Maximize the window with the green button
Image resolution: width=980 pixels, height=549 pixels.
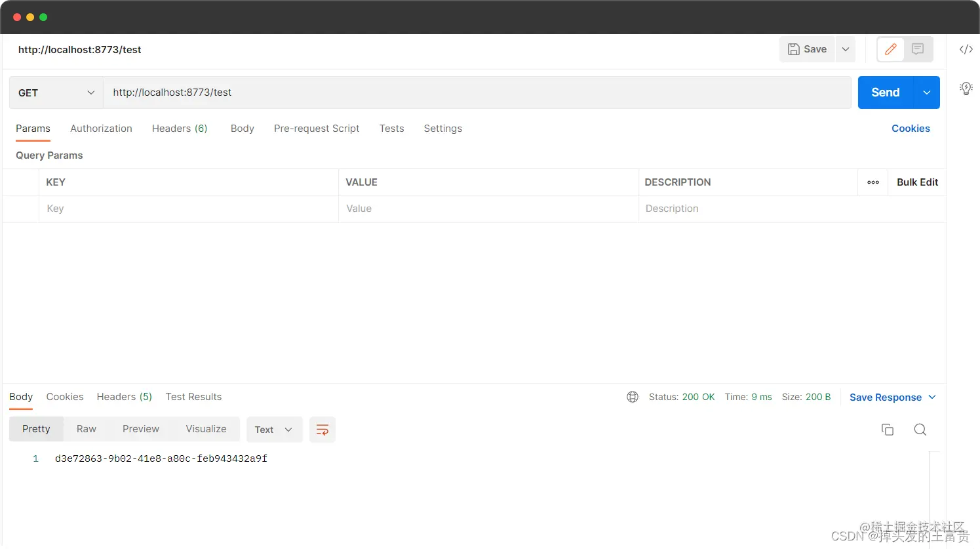click(x=43, y=17)
